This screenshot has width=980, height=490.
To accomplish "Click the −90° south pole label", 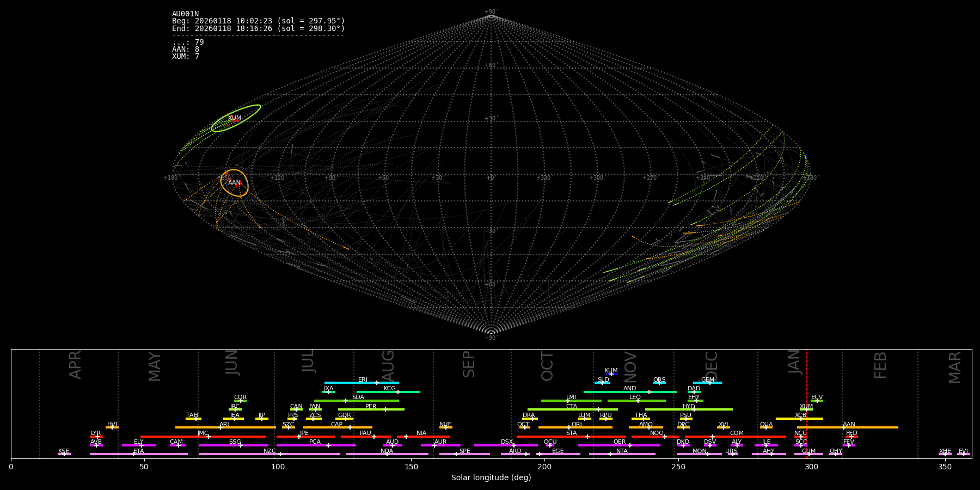I will [491, 338].
